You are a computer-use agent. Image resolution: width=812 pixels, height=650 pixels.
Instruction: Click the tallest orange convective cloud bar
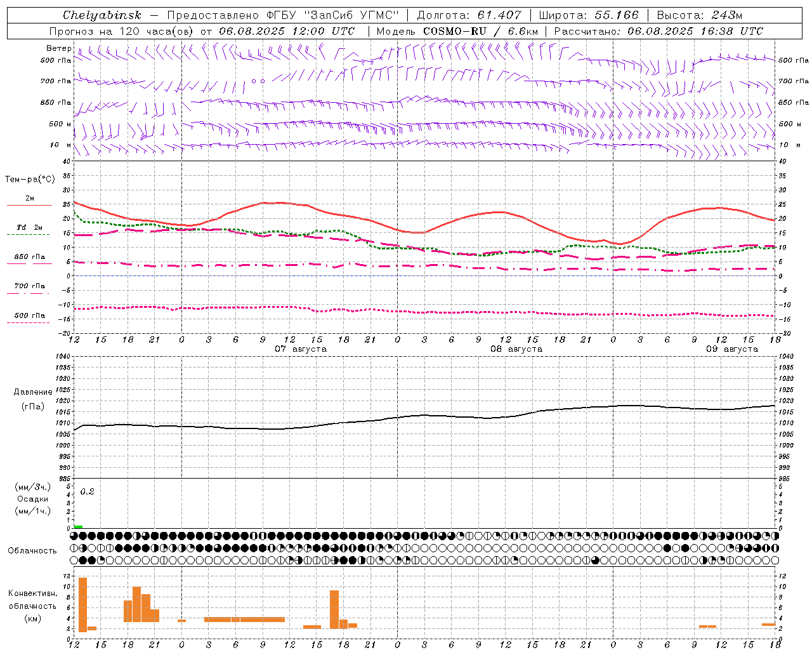click(82, 604)
